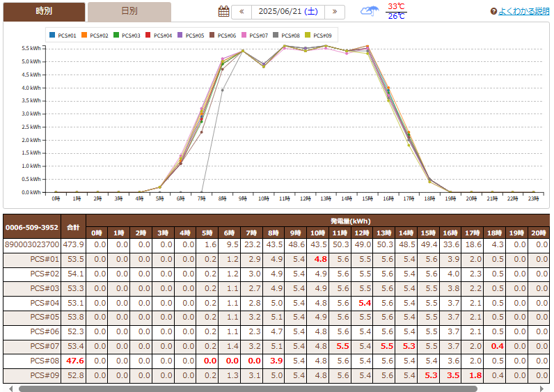Open the よくわかる説明 help link
Screen dimensions: 554x392
click(523, 11)
